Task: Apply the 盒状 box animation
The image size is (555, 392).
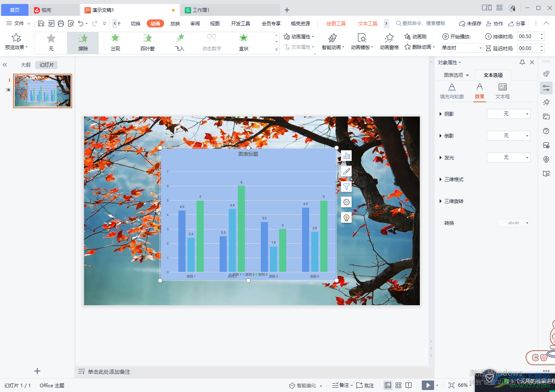Action: 244,43
